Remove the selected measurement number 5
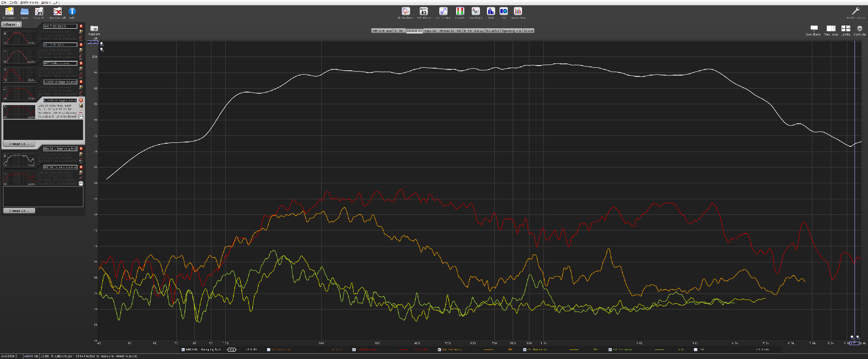Image resolution: width=868 pixels, height=359 pixels. click(x=81, y=100)
